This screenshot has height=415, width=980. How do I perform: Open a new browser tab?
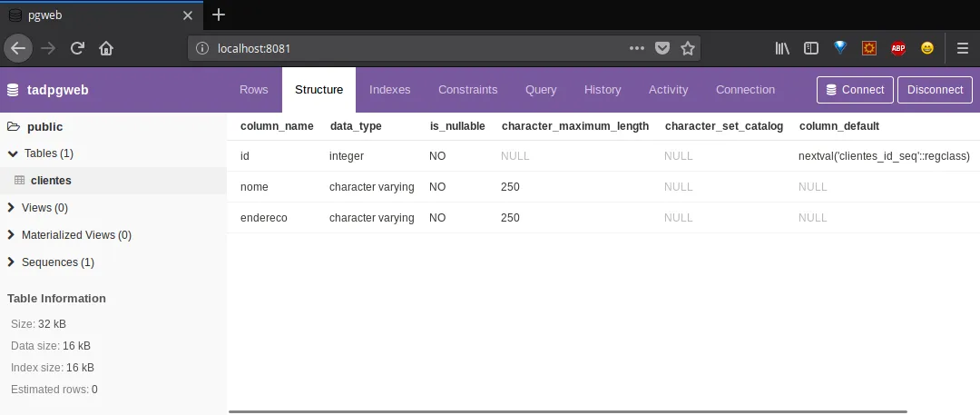(x=219, y=15)
